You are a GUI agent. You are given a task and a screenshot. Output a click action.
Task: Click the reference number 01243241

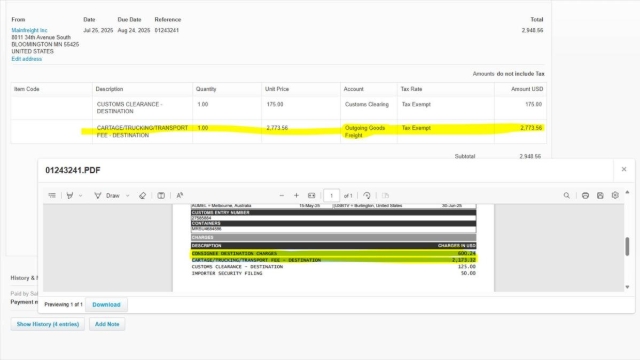(167, 30)
